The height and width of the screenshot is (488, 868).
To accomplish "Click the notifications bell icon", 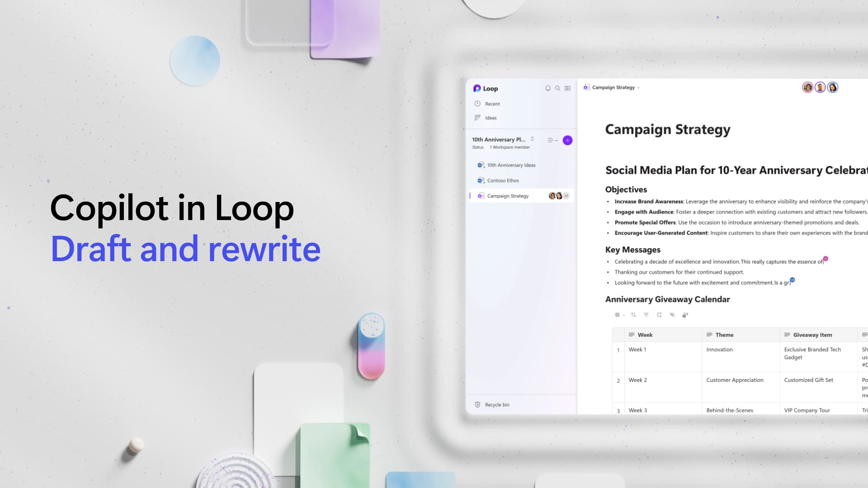I will pyautogui.click(x=547, y=88).
